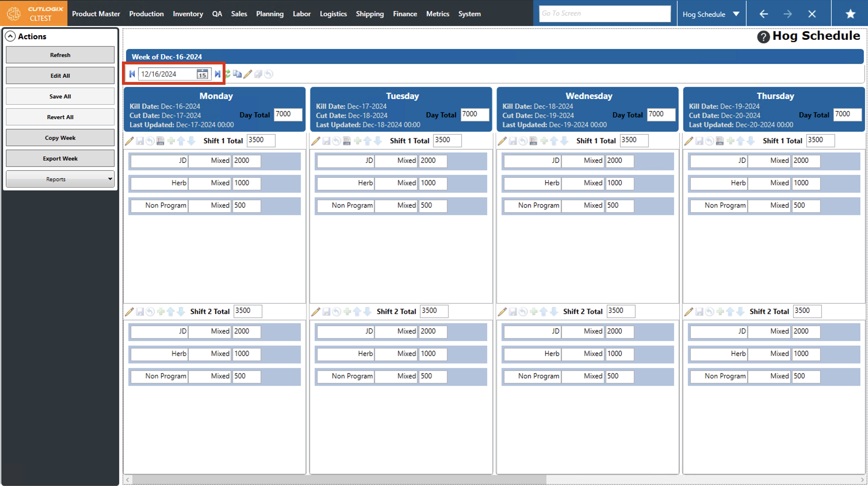The image size is (868, 486).
Task: Click the Go To Screen search field
Action: click(605, 14)
